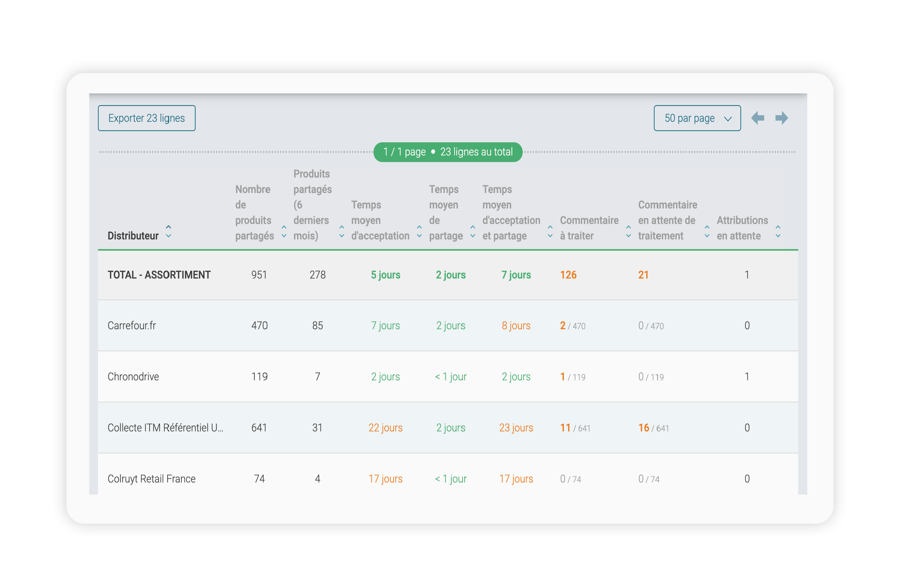Sort by Commentaire à traiter column
The height and width of the screenshot is (588, 900).
pyautogui.click(x=629, y=231)
